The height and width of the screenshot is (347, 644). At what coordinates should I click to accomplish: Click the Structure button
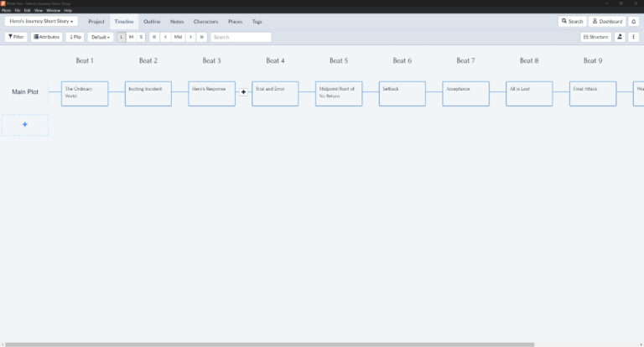(x=596, y=37)
